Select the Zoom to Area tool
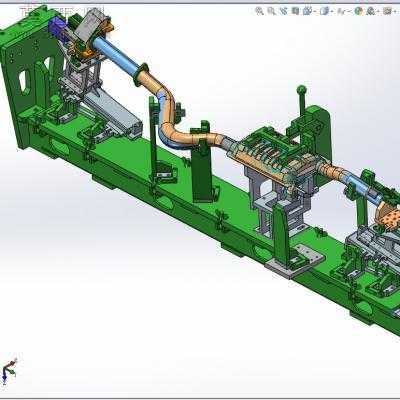400x400 pixels. click(271, 11)
